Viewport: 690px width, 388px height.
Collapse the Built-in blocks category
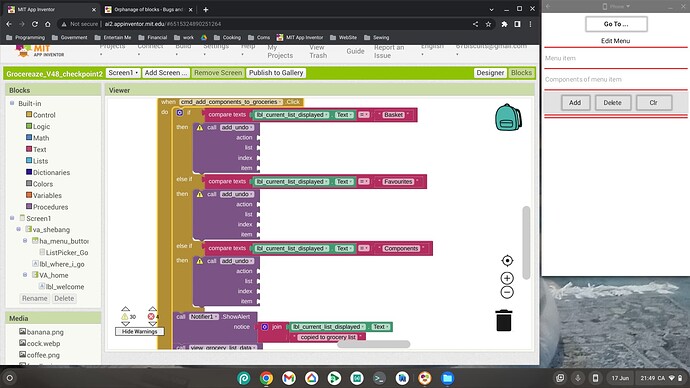click(x=12, y=103)
